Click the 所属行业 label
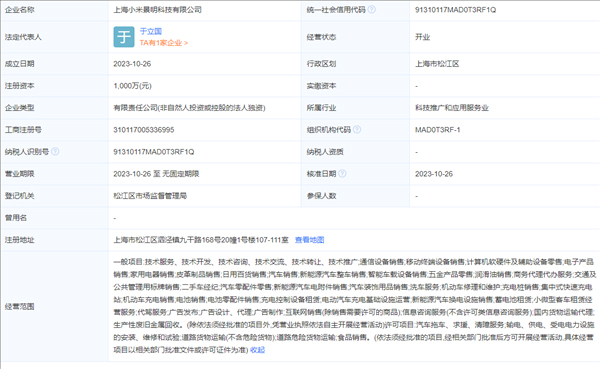 [321, 108]
